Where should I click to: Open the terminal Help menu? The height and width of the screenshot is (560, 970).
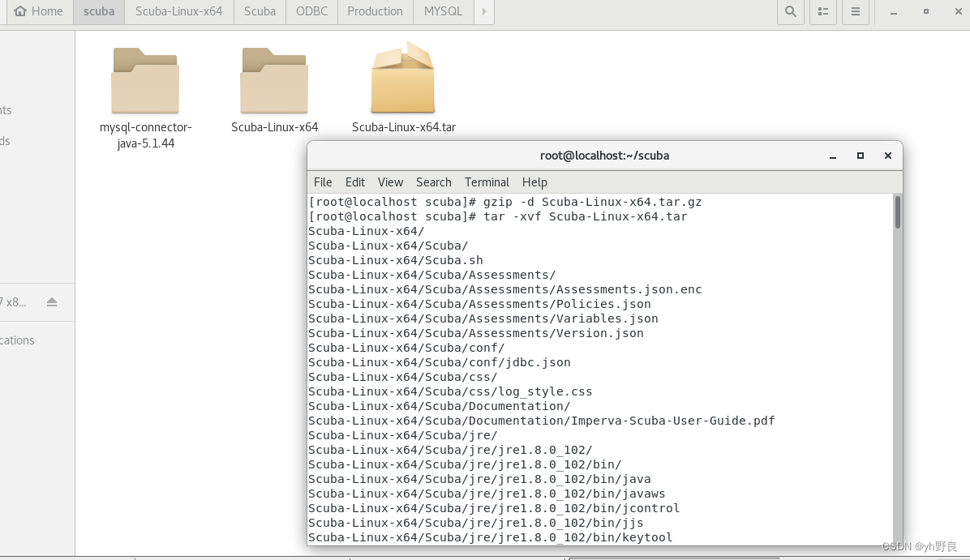[534, 182]
